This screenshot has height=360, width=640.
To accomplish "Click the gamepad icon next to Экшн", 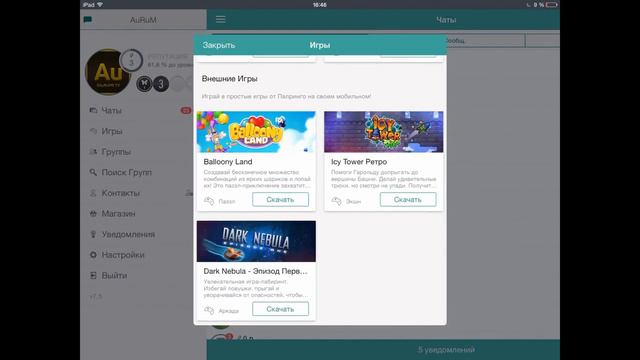I will click(x=336, y=201).
